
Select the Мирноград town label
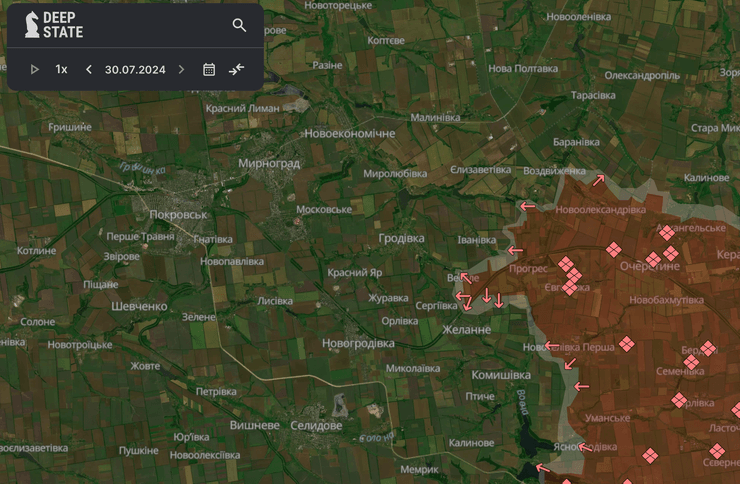[x=269, y=162]
